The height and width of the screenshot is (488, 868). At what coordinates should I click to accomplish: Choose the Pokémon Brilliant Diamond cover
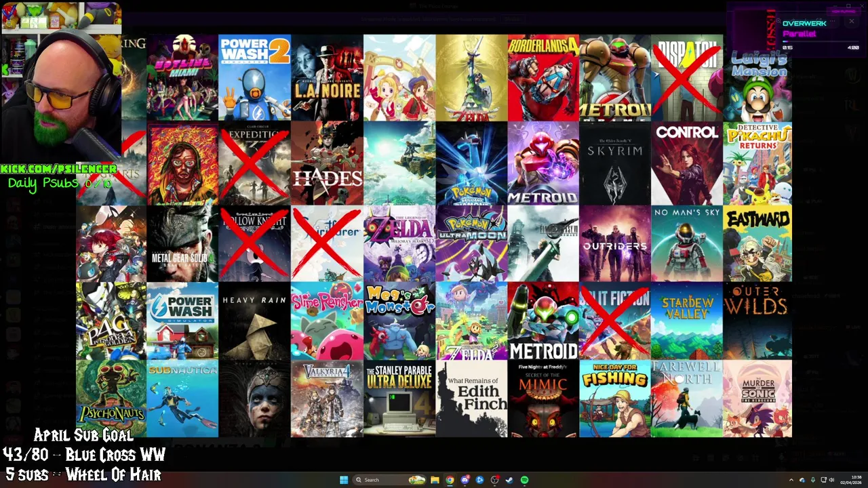[471, 163]
